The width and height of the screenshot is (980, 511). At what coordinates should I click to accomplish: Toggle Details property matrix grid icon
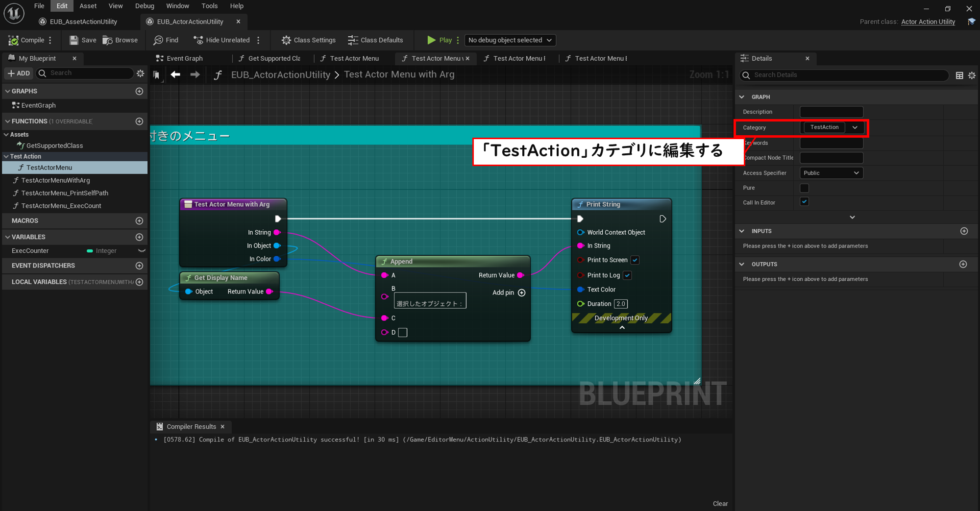coord(959,75)
